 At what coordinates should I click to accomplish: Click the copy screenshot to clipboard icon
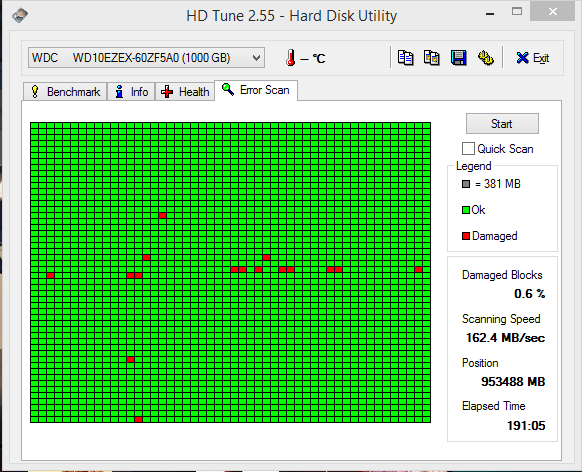[432, 58]
